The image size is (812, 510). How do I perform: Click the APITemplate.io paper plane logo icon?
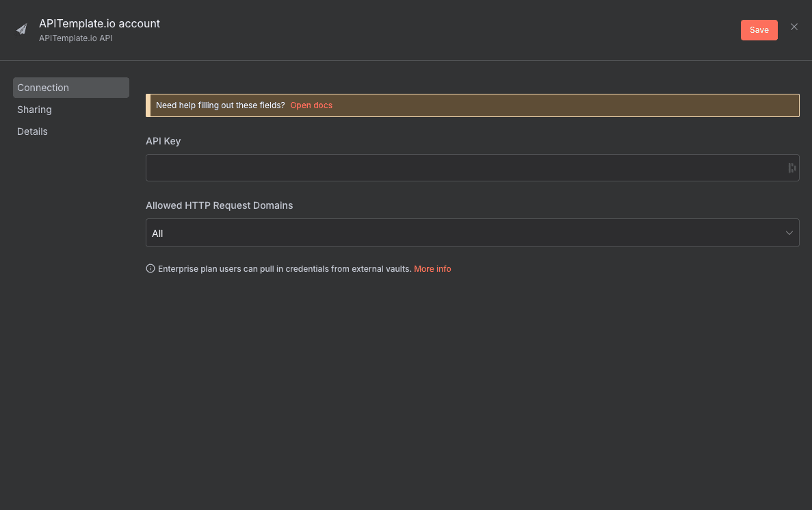pos(21,27)
